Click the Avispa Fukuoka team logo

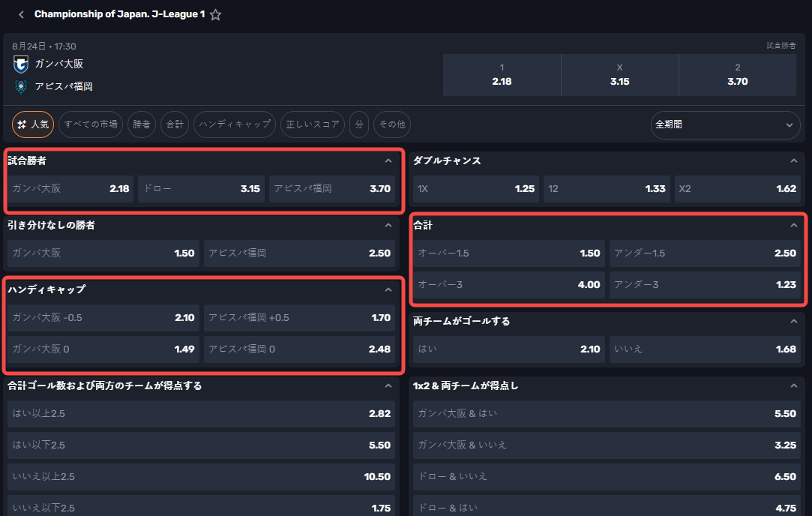point(20,86)
